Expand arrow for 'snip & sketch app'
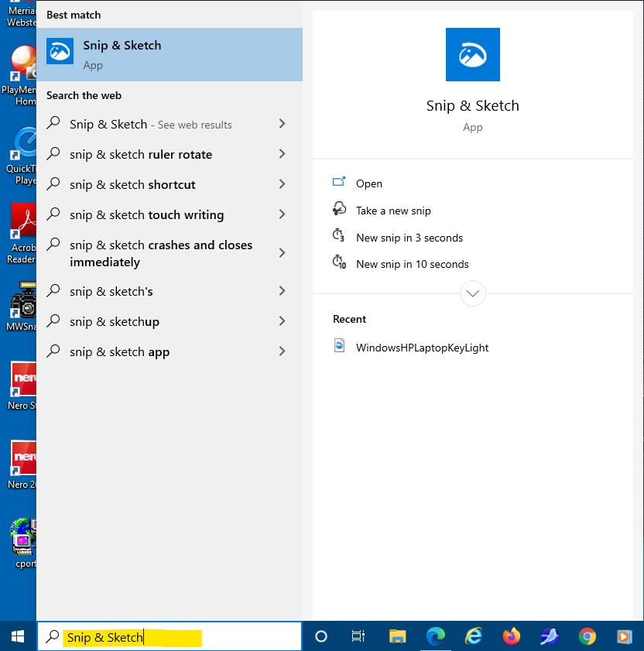Image resolution: width=644 pixels, height=651 pixels. click(282, 351)
